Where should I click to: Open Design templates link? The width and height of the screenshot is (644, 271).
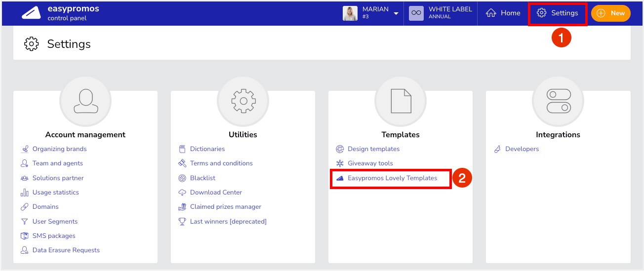coord(373,149)
